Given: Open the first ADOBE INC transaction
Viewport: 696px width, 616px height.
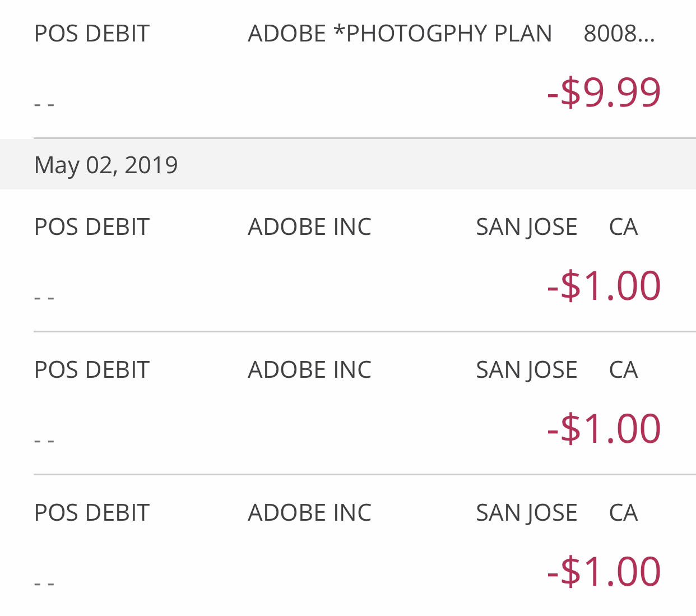Looking at the screenshot, I should 309,227.
